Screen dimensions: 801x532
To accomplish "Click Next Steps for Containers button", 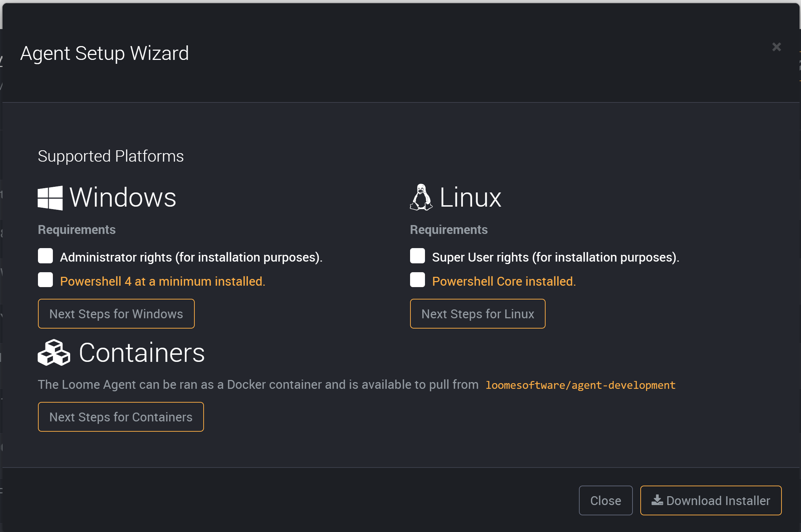I will (x=121, y=417).
